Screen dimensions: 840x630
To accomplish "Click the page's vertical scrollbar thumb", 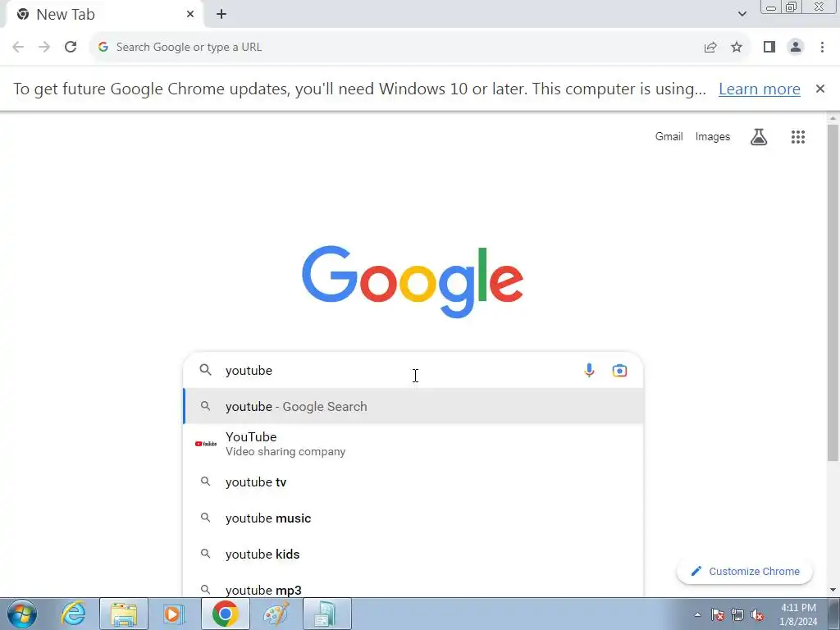I will pos(833,292).
